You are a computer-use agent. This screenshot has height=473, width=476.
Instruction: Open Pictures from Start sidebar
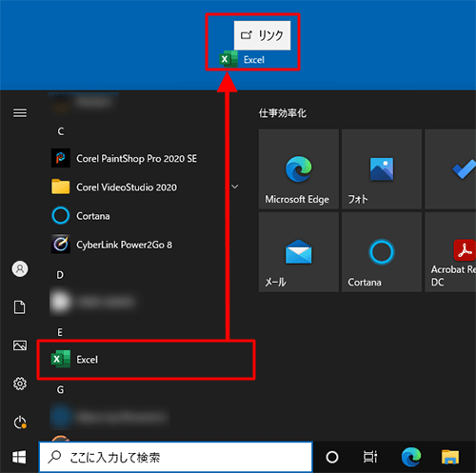pos(20,345)
